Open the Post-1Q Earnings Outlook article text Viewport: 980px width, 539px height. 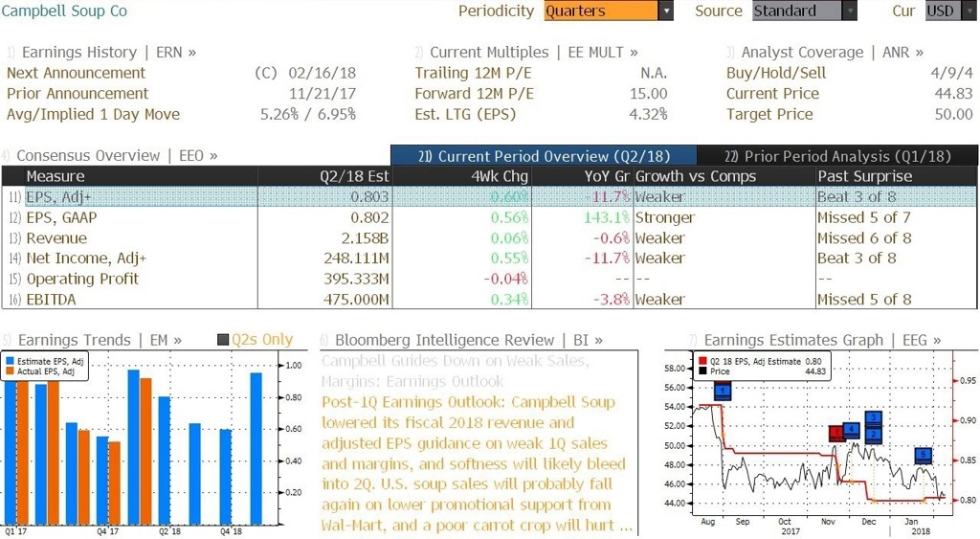point(477,463)
